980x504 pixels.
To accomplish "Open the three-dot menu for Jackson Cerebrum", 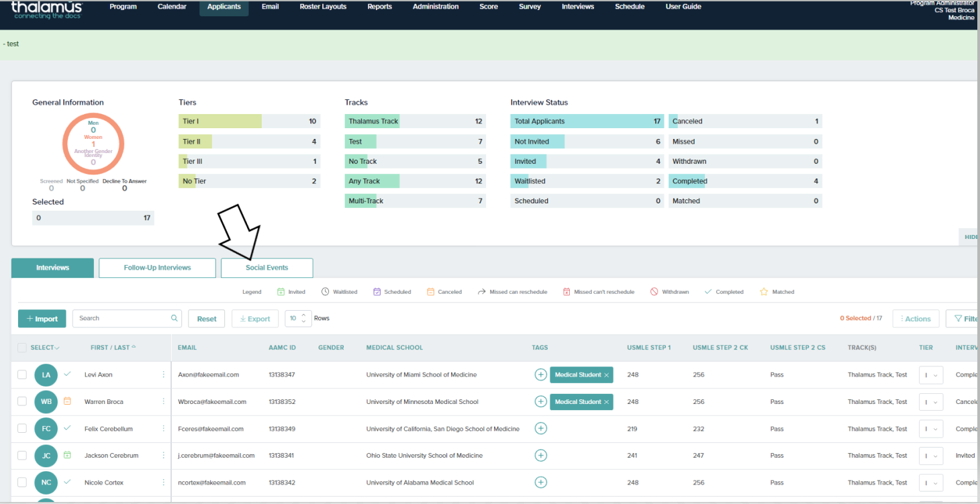I will [x=163, y=455].
